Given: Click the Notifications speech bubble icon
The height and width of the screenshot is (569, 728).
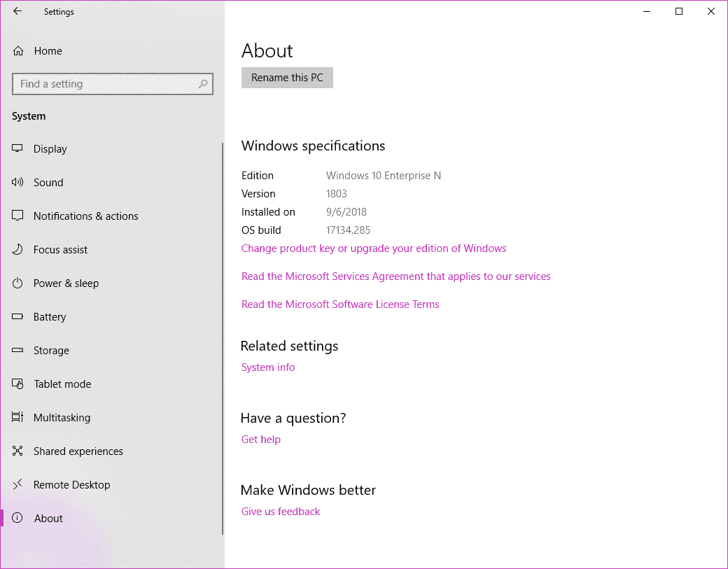Looking at the screenshot, I should (17, 216).
